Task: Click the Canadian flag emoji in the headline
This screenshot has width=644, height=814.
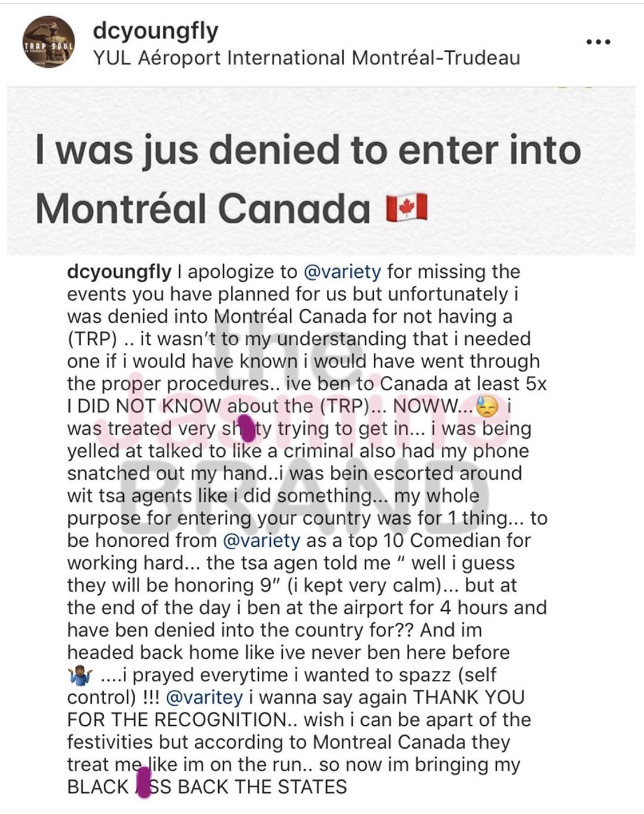Action: click(407, 208)
